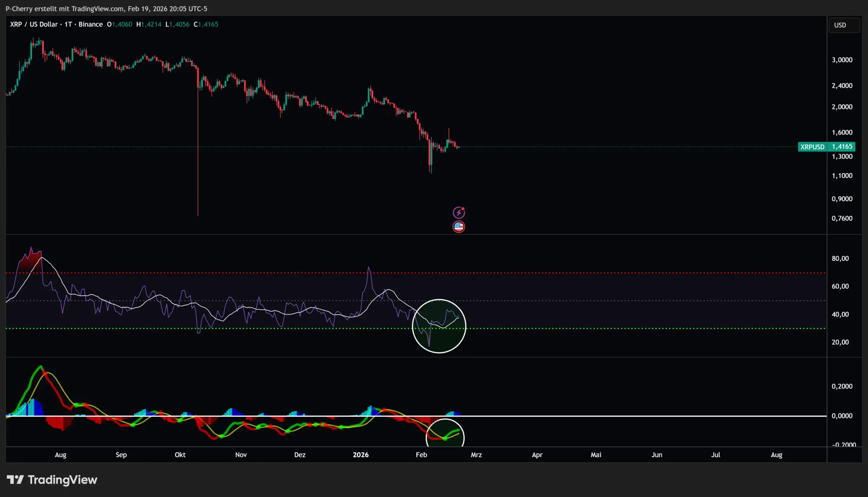Click the purple lightning event icon

(x=459, y=212)
